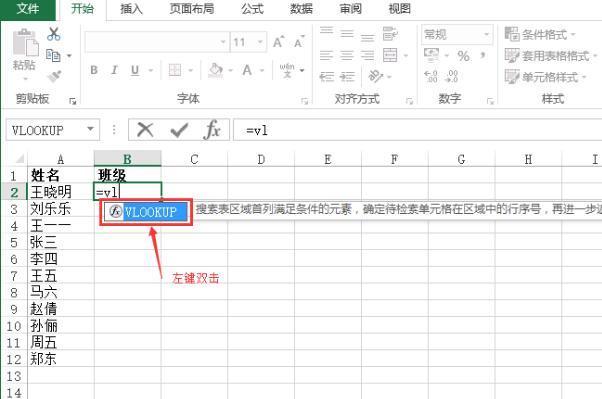Screen dimensions: 602x399
Task: Click the Decrease Decimal icon
Action: point(452,76)
